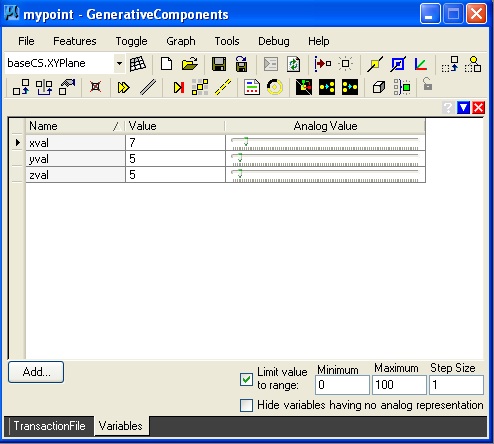Save with the floppy disk icon
494x444 pixels.
[219, 64]
